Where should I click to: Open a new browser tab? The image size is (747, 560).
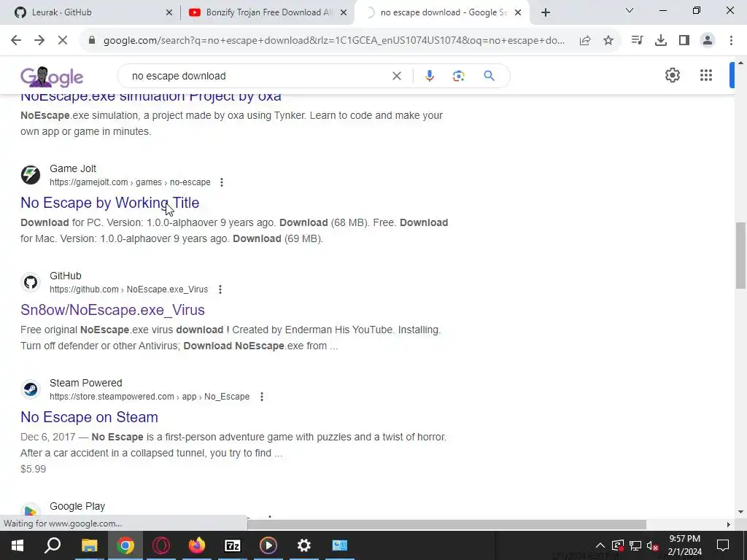546,13
